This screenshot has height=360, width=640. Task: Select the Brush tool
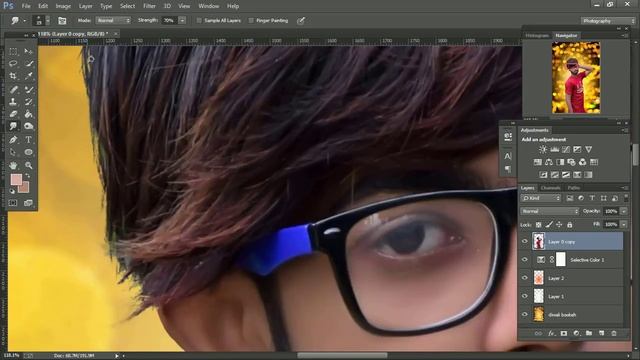click(28, 89)
